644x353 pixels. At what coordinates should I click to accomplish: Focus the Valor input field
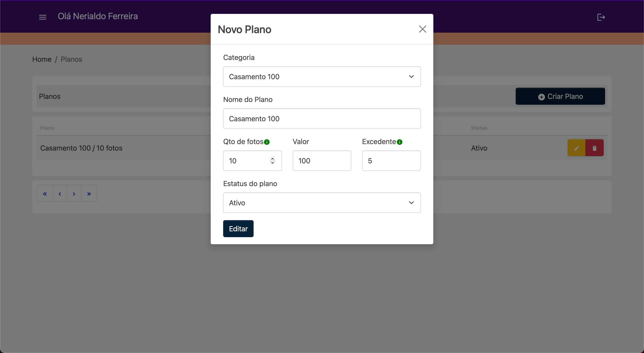322,161
